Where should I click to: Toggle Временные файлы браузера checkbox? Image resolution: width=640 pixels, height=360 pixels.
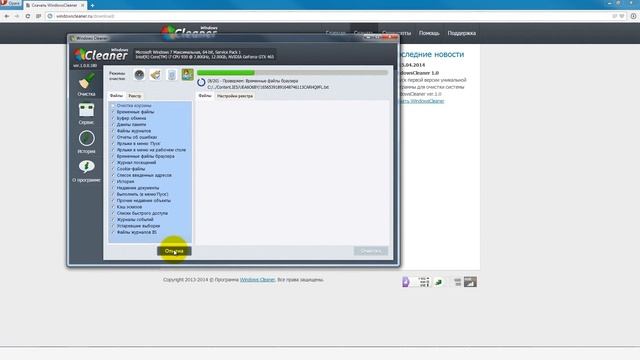(113, 156)
